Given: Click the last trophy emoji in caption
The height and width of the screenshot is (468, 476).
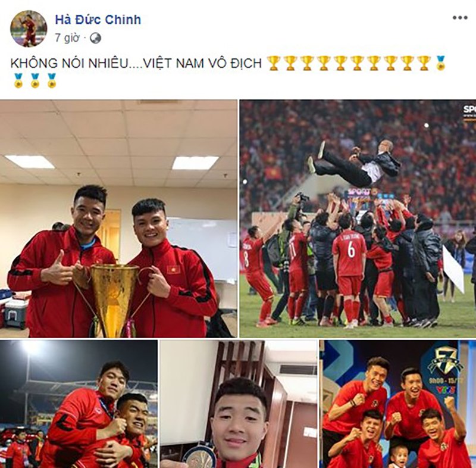Looking at the screenshot, I should [x=424, y=63].
